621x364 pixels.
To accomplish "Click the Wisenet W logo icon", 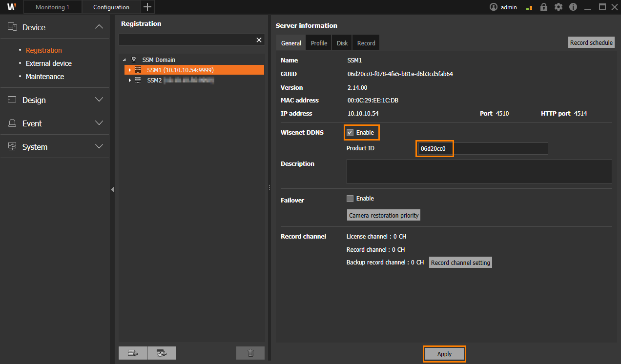I will click(12, 7).
